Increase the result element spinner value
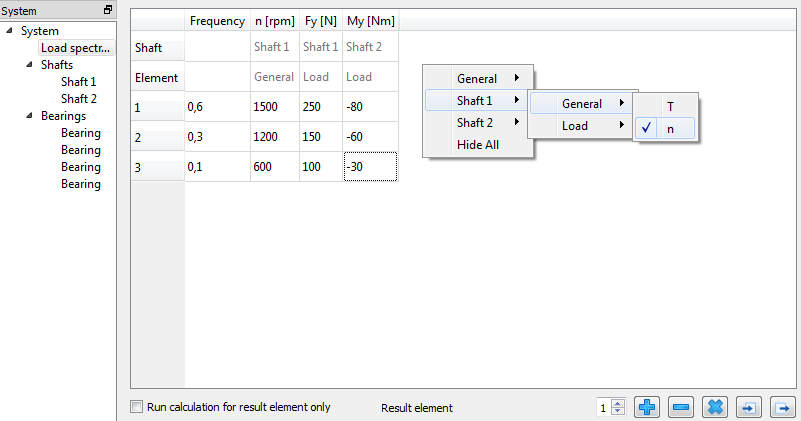801x421 pixels. coord(618,403)
